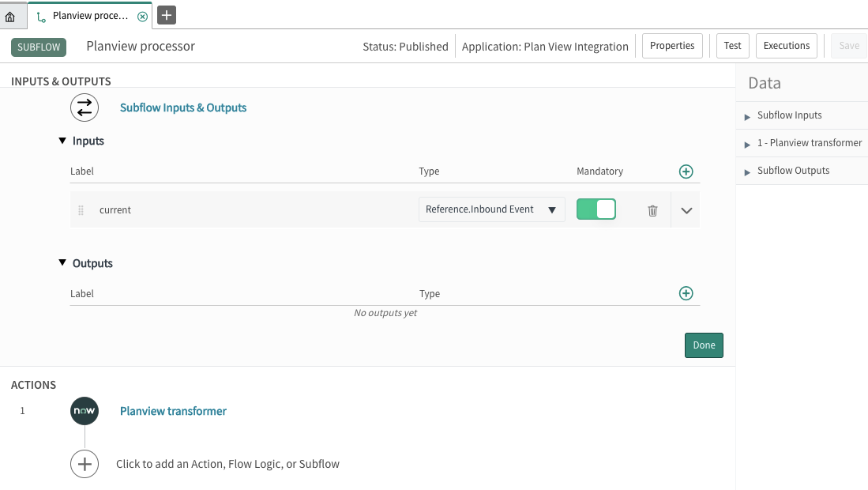Image resolution: width=868 pixels, height=490 pixels.
Task: Click the INPUTS & OUTPUTS section heading
Action: click(x=61, y=81)
